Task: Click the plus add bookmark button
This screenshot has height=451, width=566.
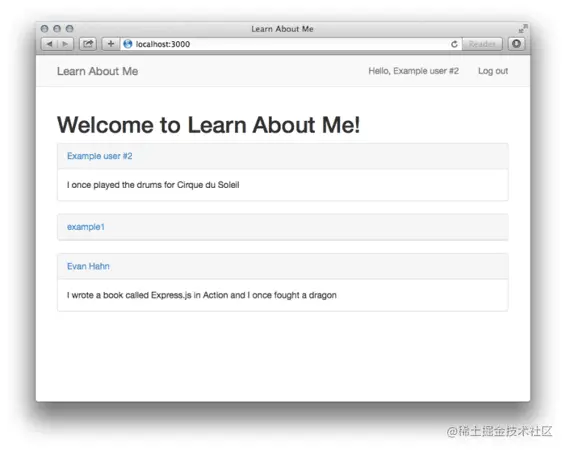Action: 111,44
